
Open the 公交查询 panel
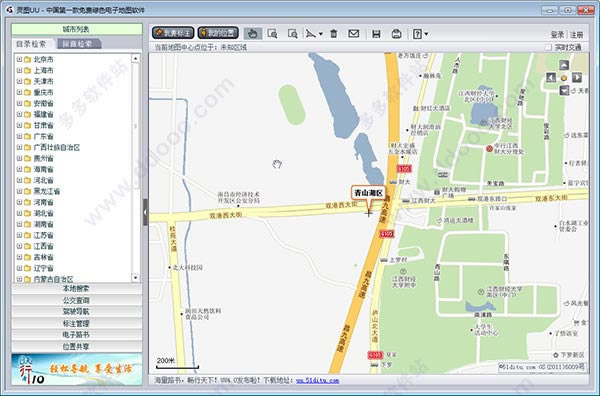[76, 300]
